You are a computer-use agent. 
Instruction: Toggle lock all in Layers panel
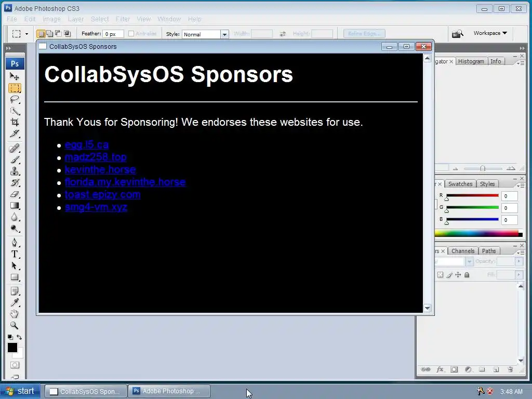(467, 275)
